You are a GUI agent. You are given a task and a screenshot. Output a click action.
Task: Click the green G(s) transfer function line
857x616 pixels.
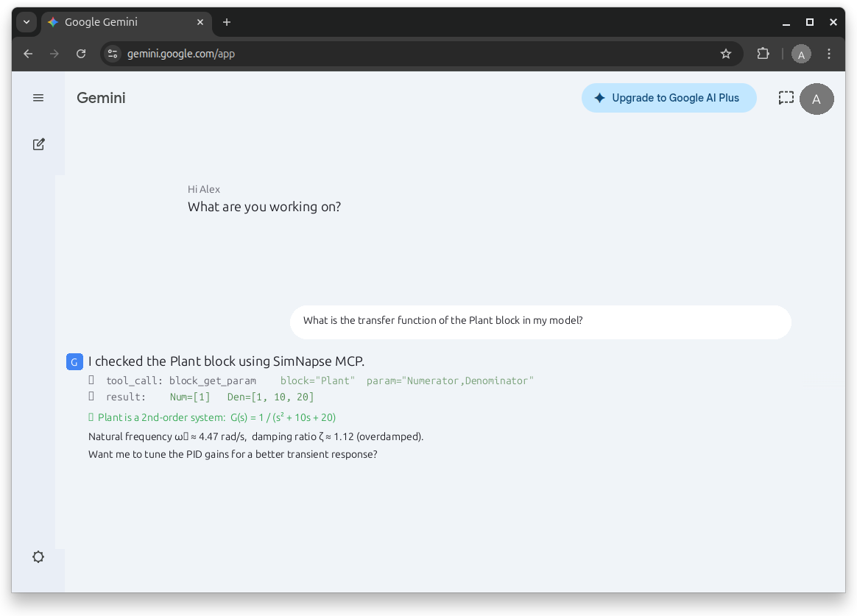[x=212, y=417]
